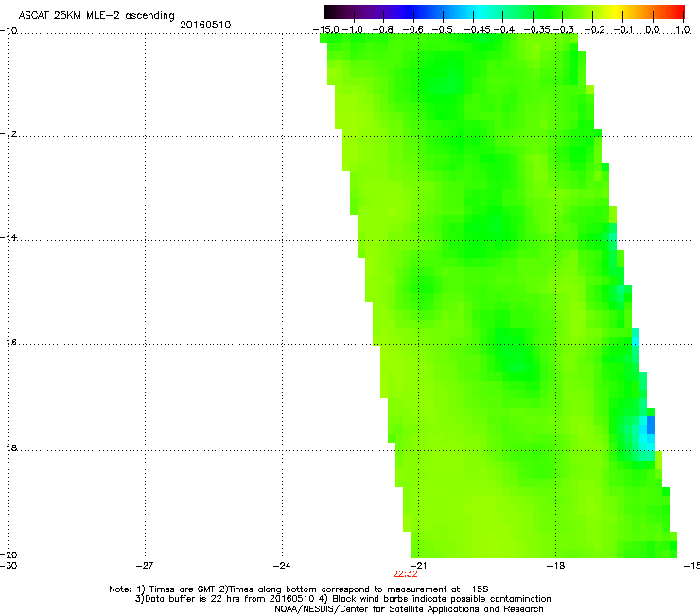The height and width of the screenshot is (615, 700).
Task: Click the dark blue data cell in swath
Action: click(x=651, y=425)
